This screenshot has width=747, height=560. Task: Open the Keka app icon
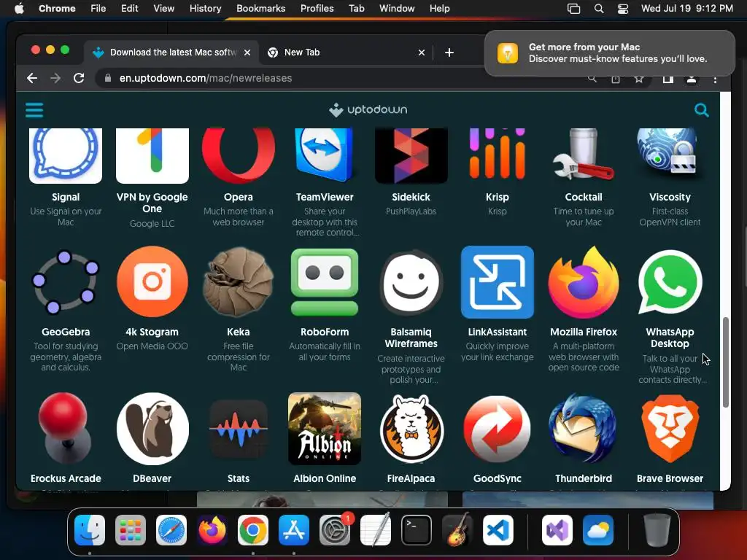tap(239, 282)
